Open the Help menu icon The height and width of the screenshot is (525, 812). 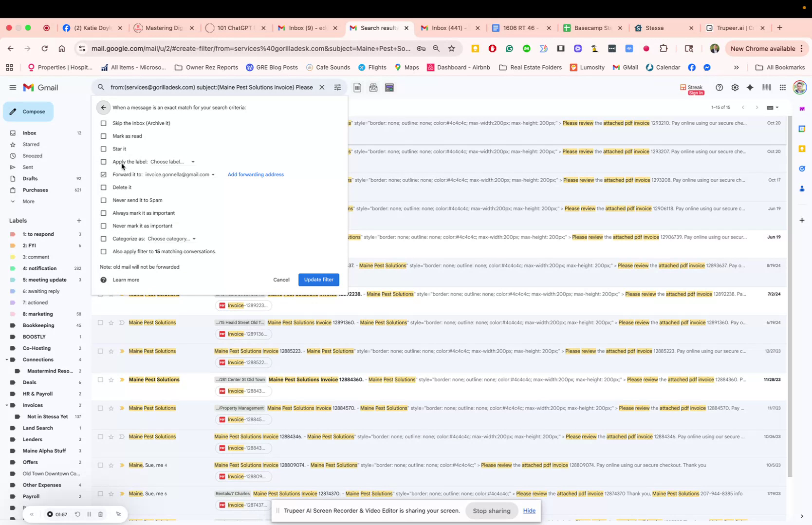click(719, 87)
